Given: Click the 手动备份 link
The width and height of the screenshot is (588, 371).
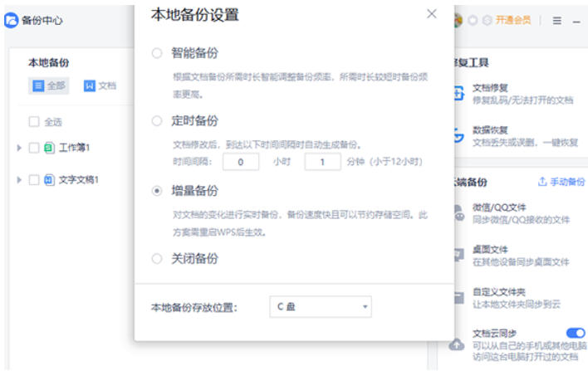Looking at the screenshot, I should click(x=561, y=182).
